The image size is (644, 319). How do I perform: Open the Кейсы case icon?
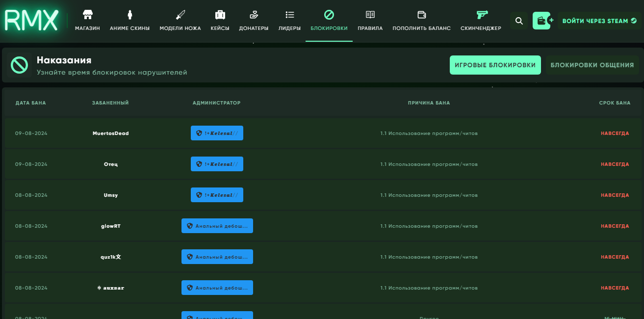pos(220,15)
